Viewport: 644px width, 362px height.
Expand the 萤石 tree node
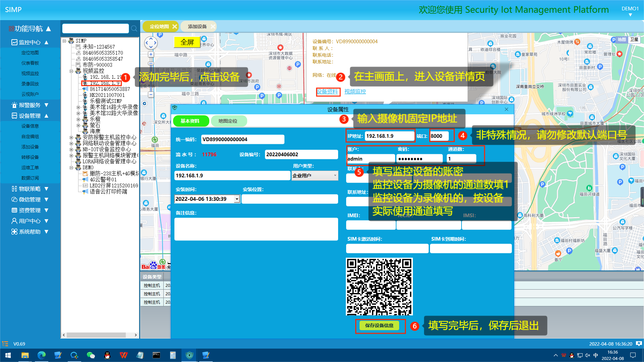(x=78, y=125)
